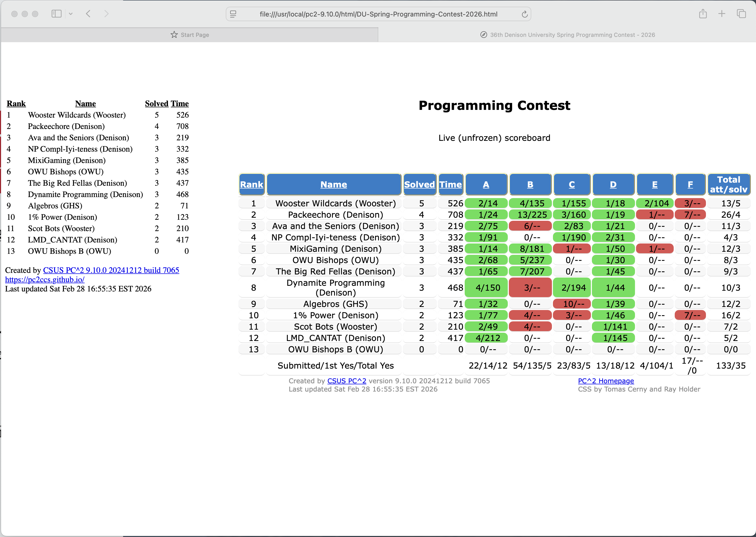
Task: Open the Share icon in toolbar
Action: pos(703,14)
